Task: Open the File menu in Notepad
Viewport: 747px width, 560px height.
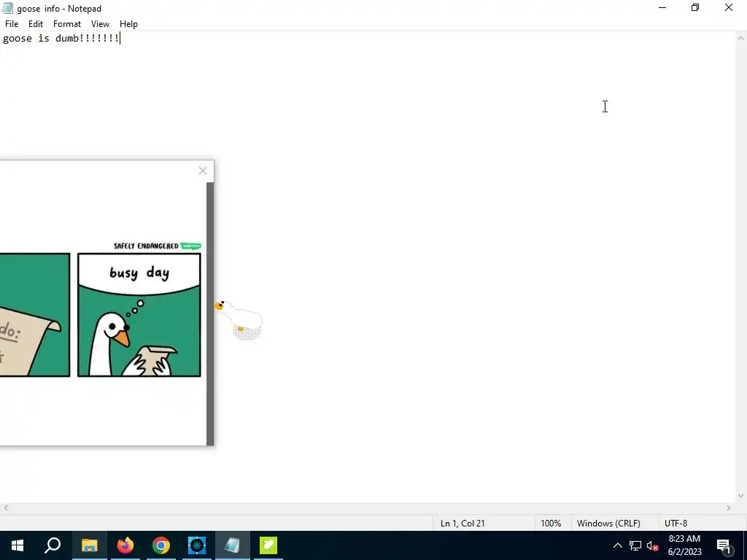Action: pyautogui.click(x=12, y=24)
